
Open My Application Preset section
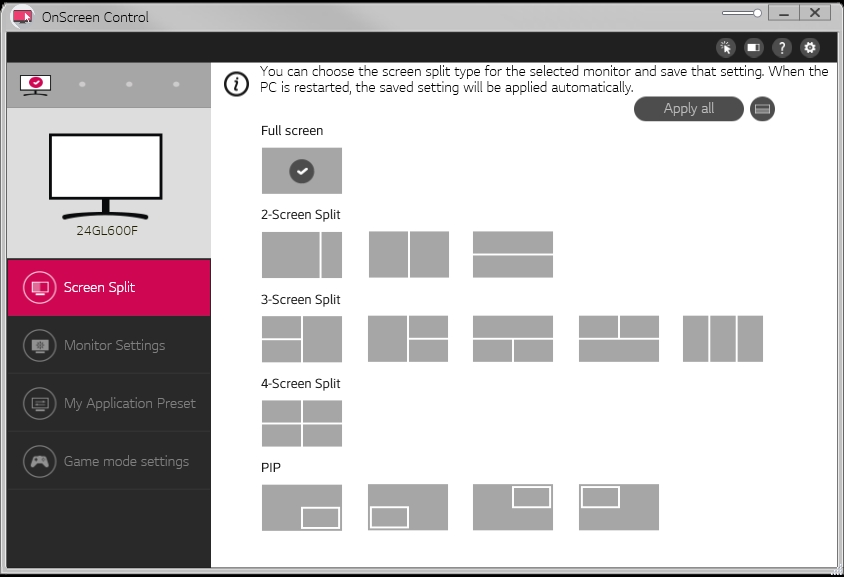click(109, 403)
